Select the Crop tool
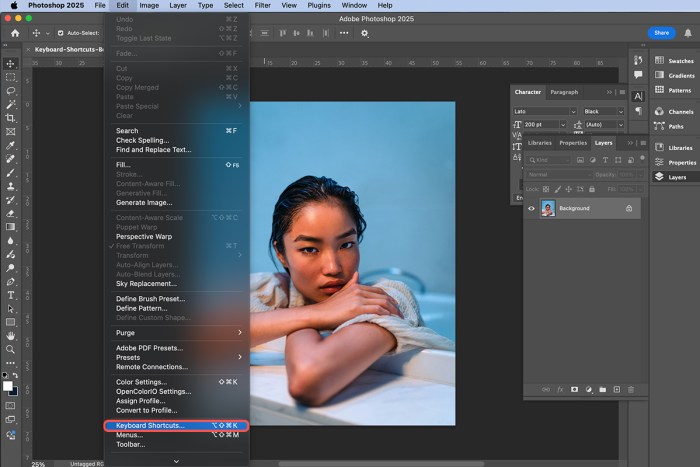 [11, 117]
